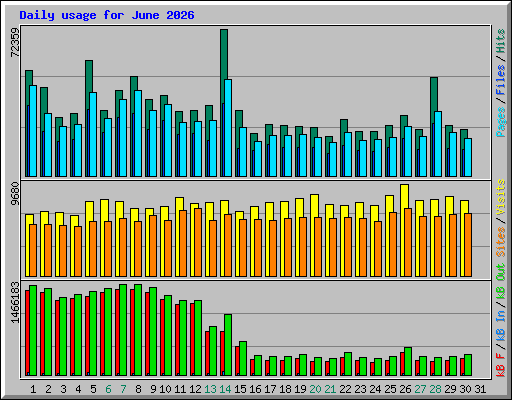Click the green weekend day 7 label
The image size is (512, 400).
coord(123,389)
